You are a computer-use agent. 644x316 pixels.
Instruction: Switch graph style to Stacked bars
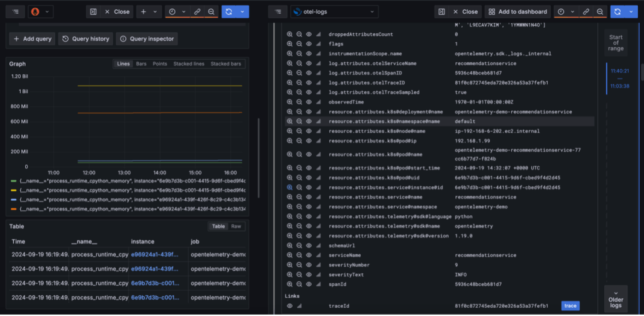pyautogui.click(x=225, y=64)
